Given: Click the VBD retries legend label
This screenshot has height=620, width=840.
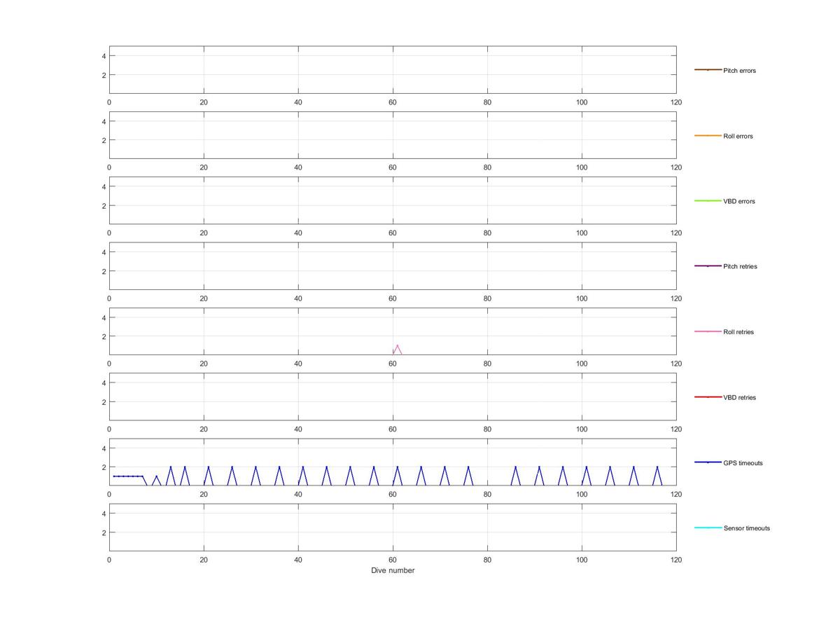Looking at the screenshot, I should click(x=739, y=397).
